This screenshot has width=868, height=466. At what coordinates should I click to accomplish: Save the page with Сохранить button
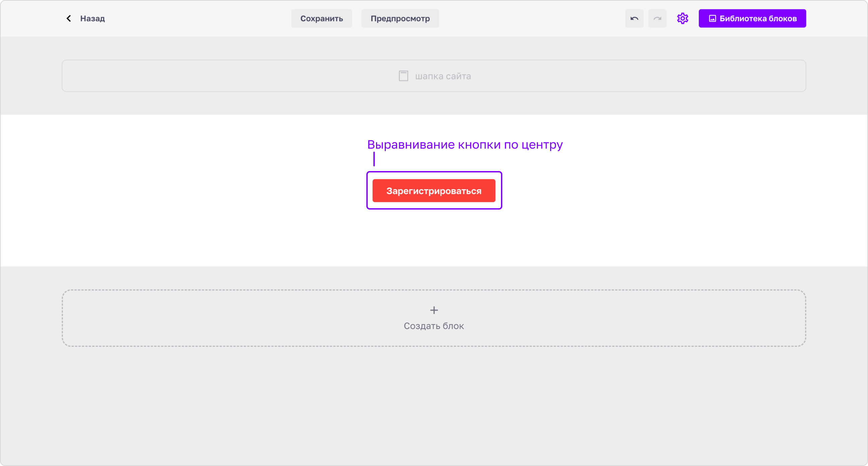[x=321, y=18]
